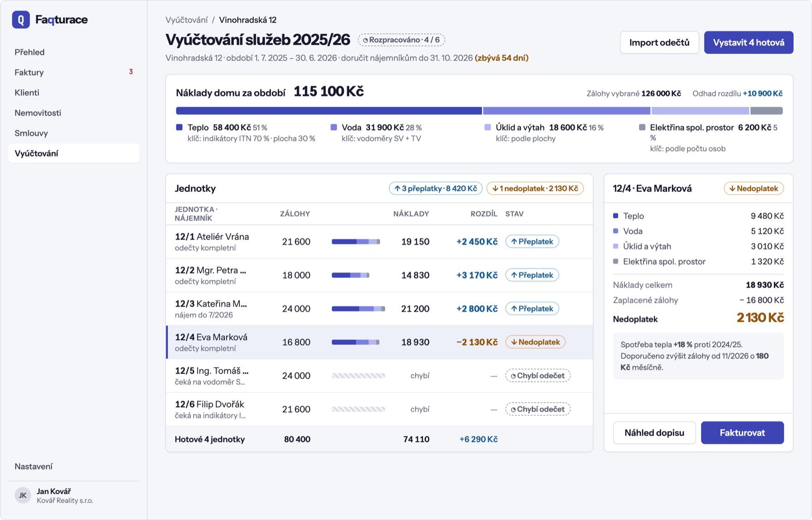This screenshot has height=520, width=812.
Task: Click the Faktury badge count 3
Action: tap(131, 72)
